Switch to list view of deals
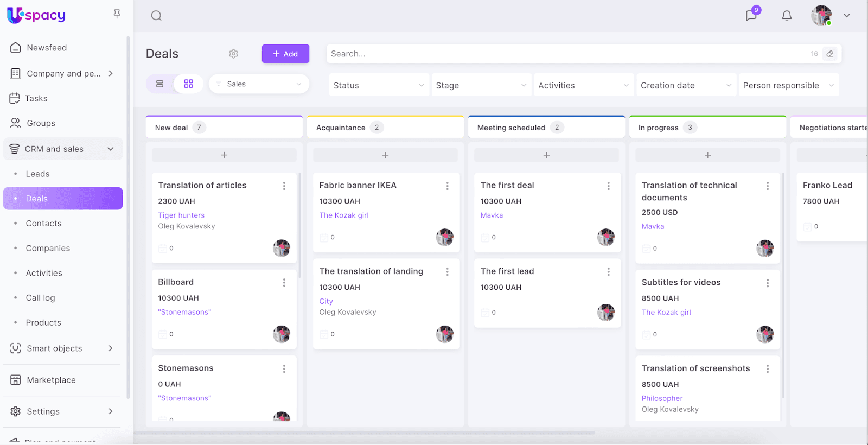The height and width of the screenshot is (445, 868). coord(159,84)
